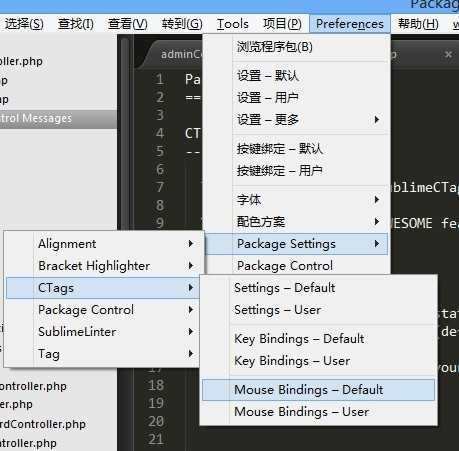
Task: Open the 项目(P) menu
Action: pos(282,24)
